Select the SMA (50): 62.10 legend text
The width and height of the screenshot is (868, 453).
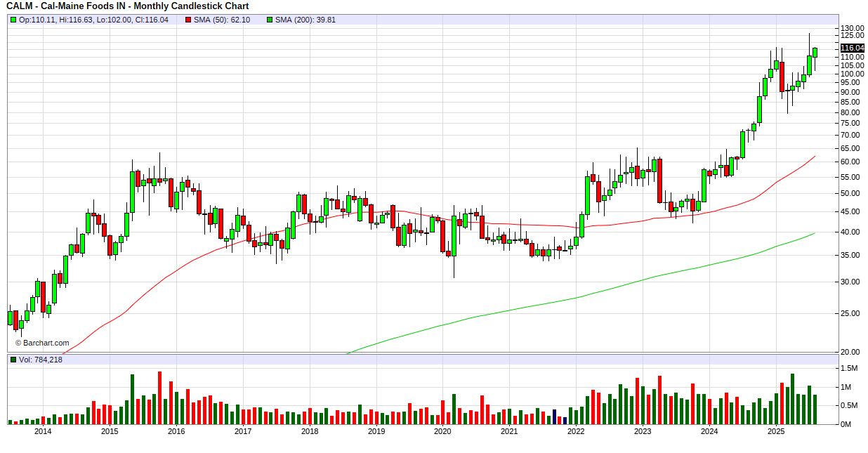pos(223,20)
